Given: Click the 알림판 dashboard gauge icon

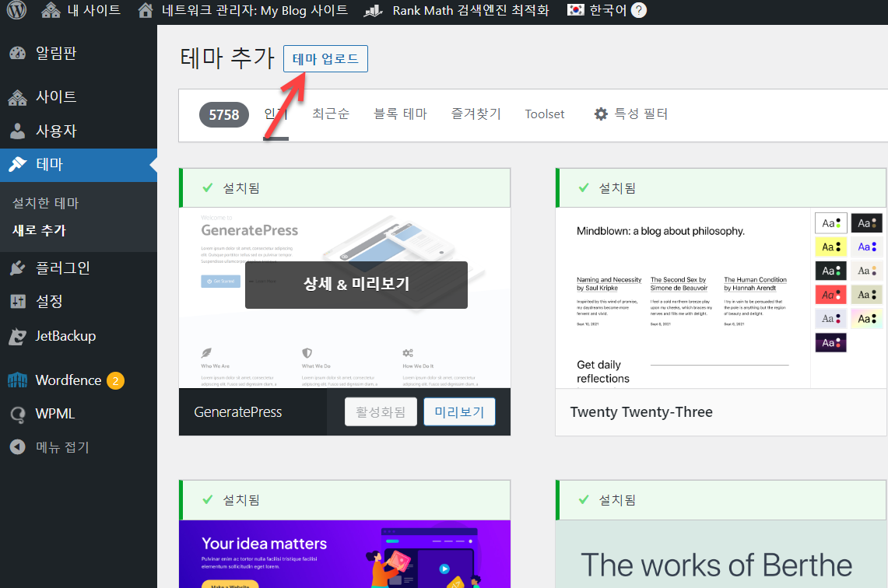Looking at the screenshot, I should (x=18, y=53).
